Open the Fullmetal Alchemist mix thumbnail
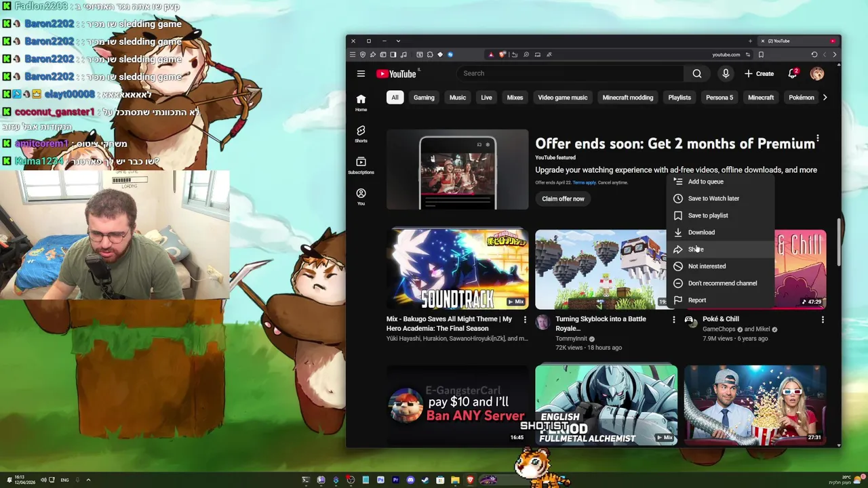The image size is (868, 488). point(606,405)
